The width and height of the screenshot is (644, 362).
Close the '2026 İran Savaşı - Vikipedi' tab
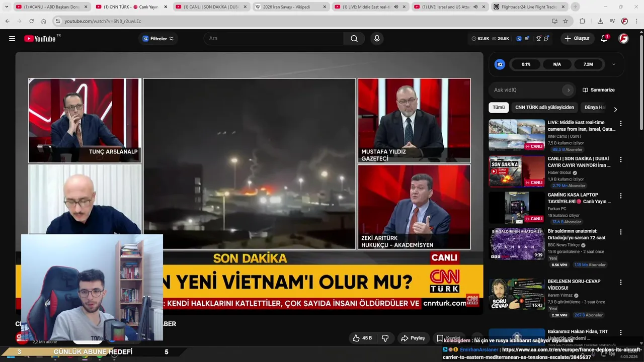coord(325,7)
